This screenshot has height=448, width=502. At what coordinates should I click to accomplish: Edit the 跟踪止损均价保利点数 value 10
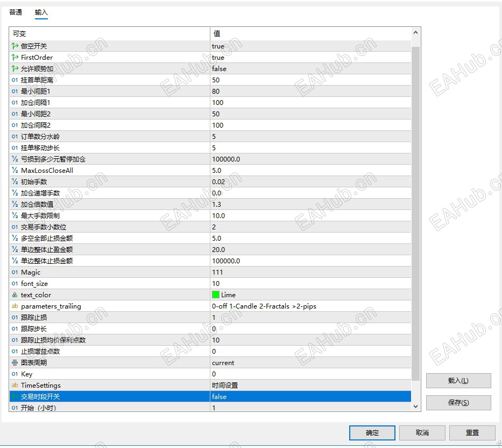click(310, 340)
